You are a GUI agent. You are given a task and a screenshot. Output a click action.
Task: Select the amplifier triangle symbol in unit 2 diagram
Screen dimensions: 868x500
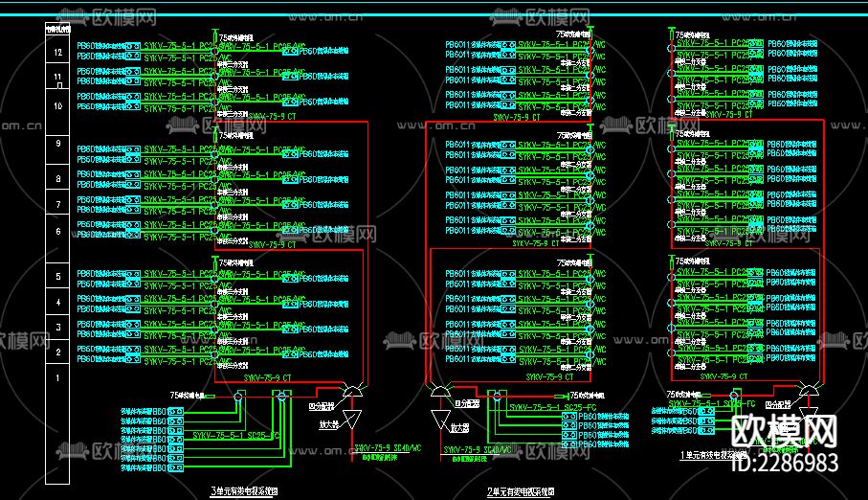(x=440, y=420)
